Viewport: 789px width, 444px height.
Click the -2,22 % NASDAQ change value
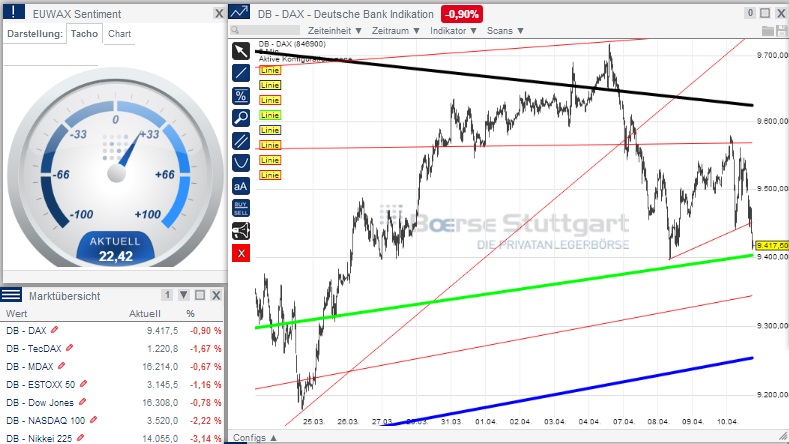(x=205, y=420)
